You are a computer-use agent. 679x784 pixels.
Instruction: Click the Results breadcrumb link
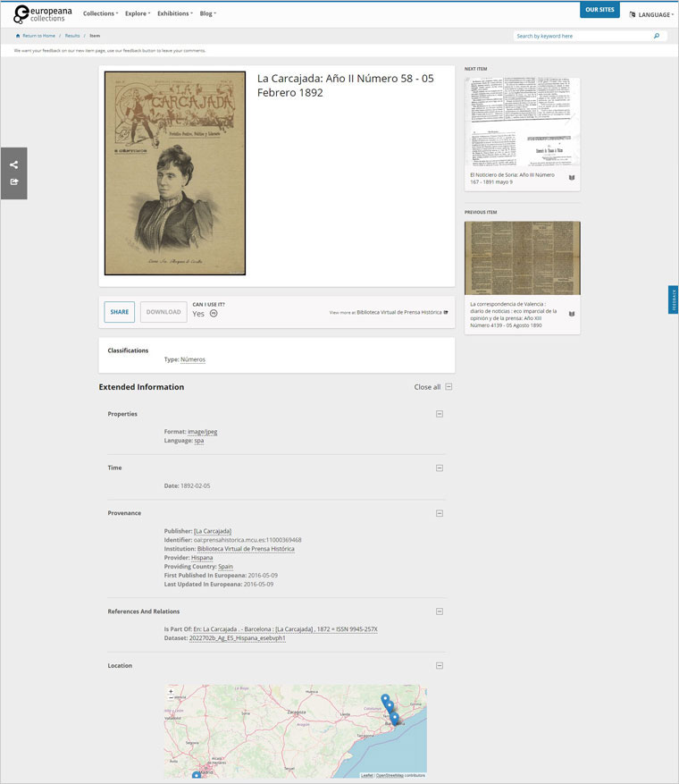click(x=72, y=36)
